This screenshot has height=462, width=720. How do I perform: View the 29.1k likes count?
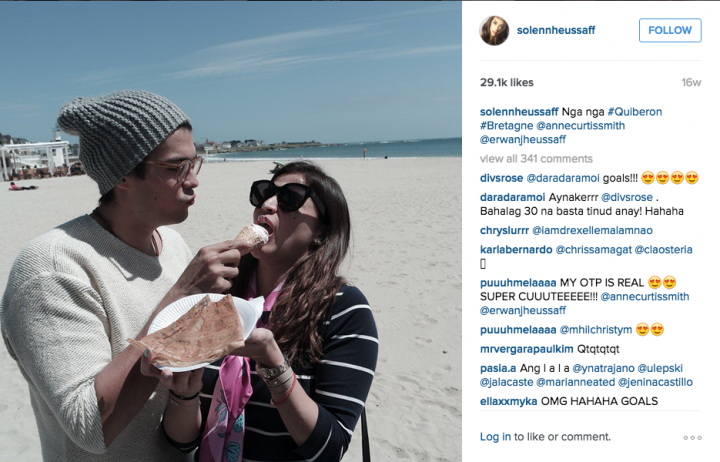(x=506, y=83)
